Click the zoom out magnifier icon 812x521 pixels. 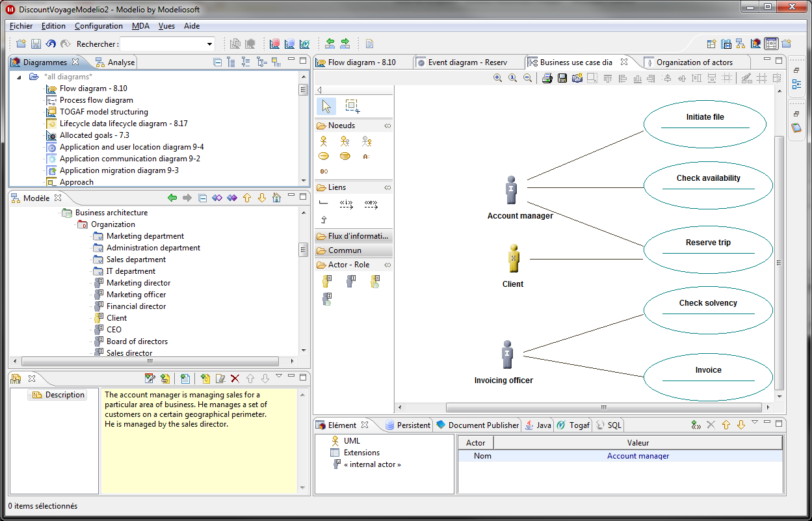527,78
